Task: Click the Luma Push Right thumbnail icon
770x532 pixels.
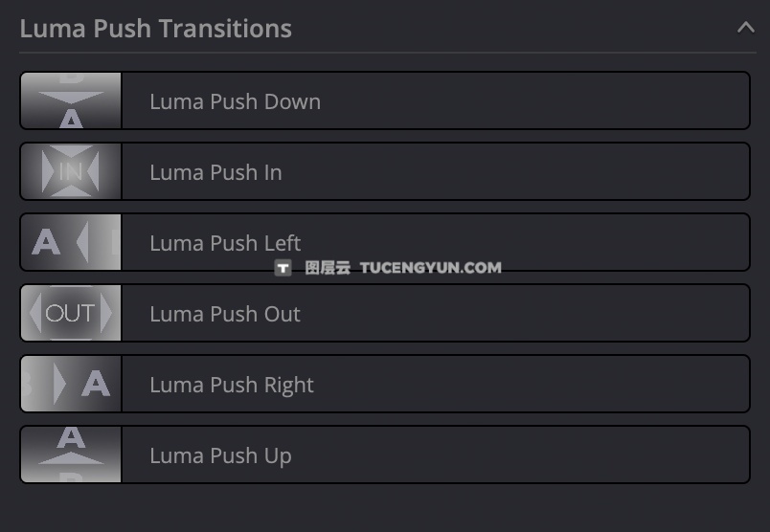Action: point(71,384)
